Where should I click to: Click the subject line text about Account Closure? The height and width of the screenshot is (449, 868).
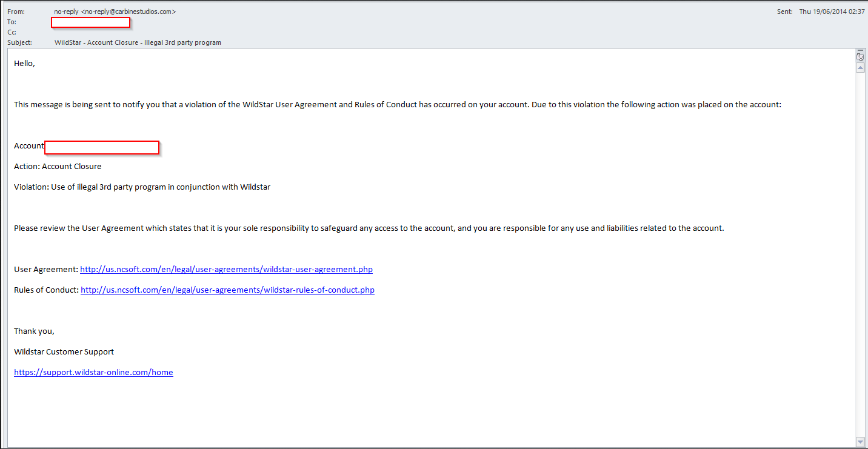click(138, 42)
